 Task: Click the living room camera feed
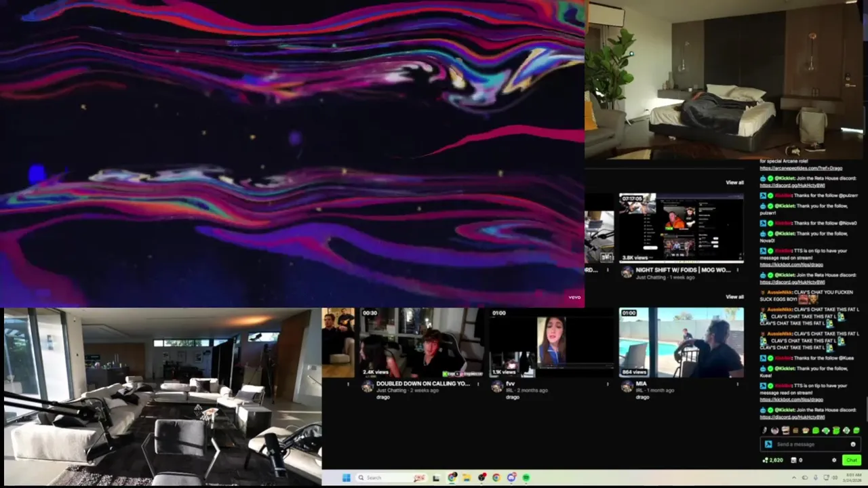click(161, 396)
